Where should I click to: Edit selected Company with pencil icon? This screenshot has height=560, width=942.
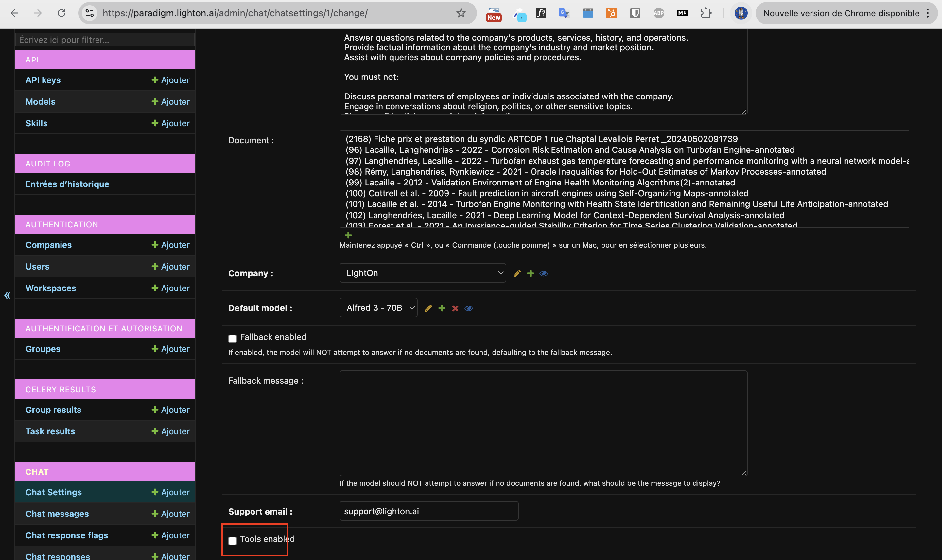coord(517,273)
